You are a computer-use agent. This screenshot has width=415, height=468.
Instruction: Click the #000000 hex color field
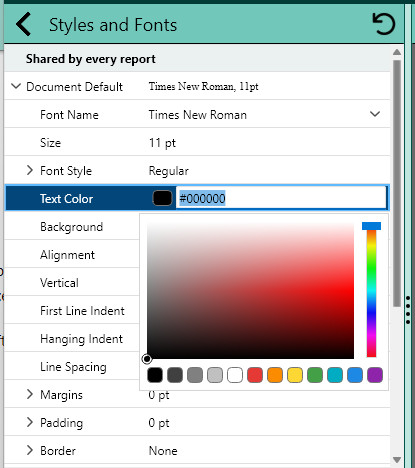coord(281,198)
